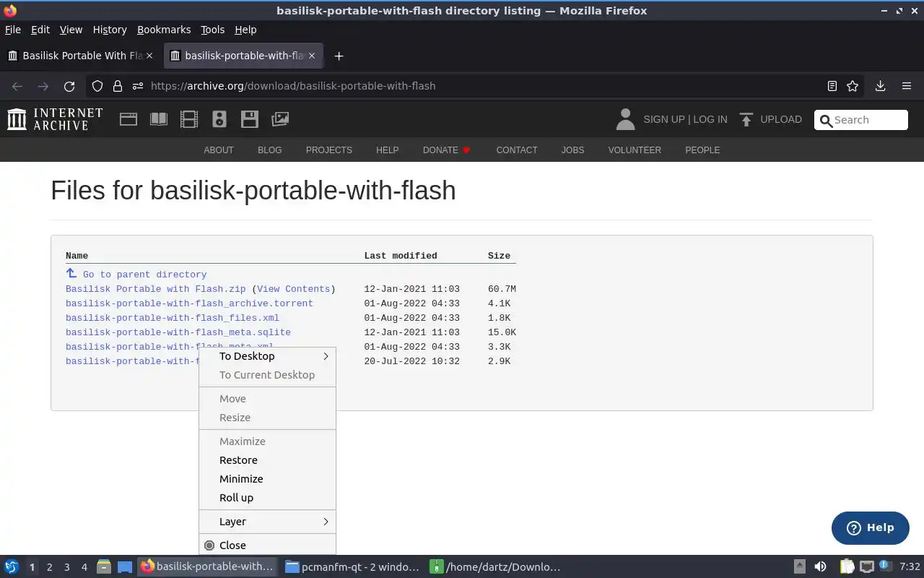
Task: Open basilisk-portable-with-flash_meta.sqlite link
Action: click(x=178, y=332)
